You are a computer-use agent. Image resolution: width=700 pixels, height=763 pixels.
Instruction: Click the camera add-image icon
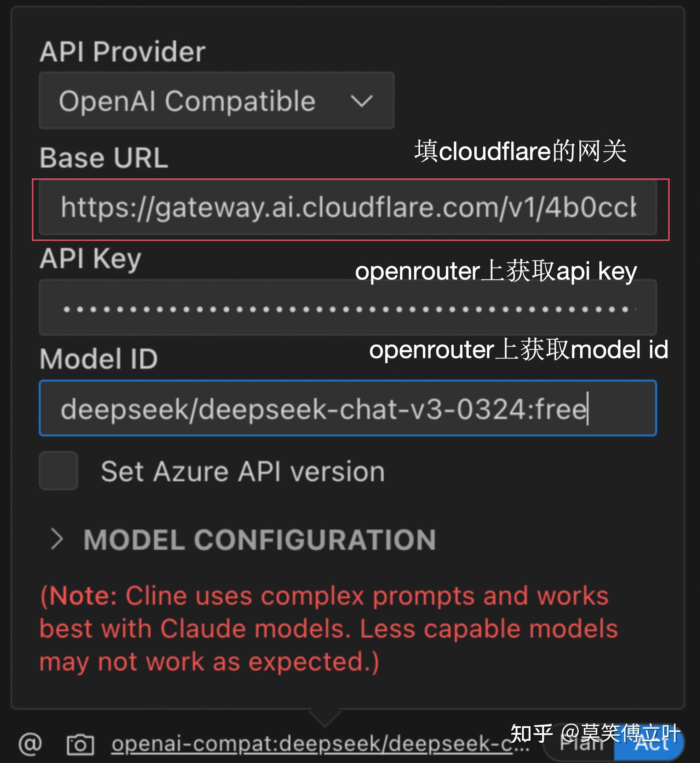click(80, 745)
